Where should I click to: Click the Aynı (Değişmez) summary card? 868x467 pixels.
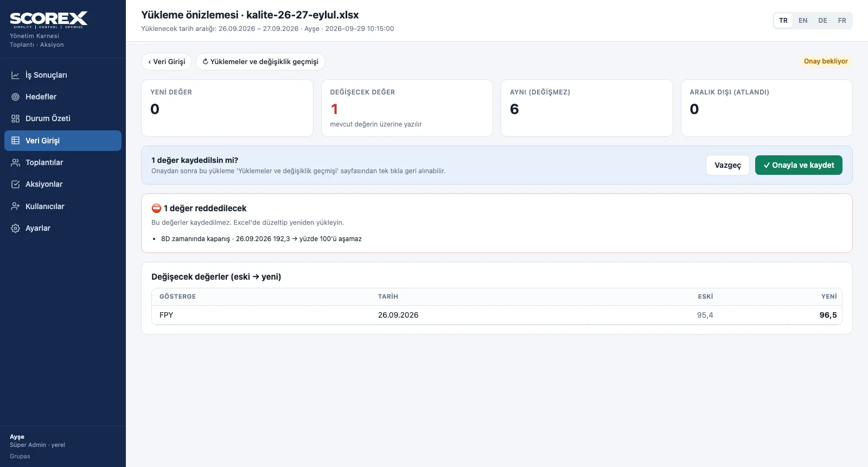pos(587,108)
